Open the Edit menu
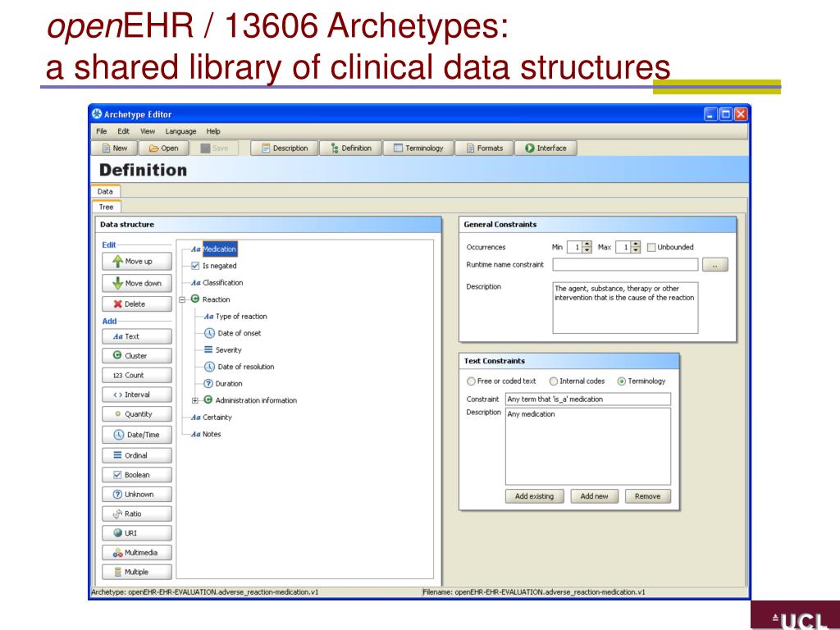The height and width of the screenshot is (630, 840). coord(123,131)
